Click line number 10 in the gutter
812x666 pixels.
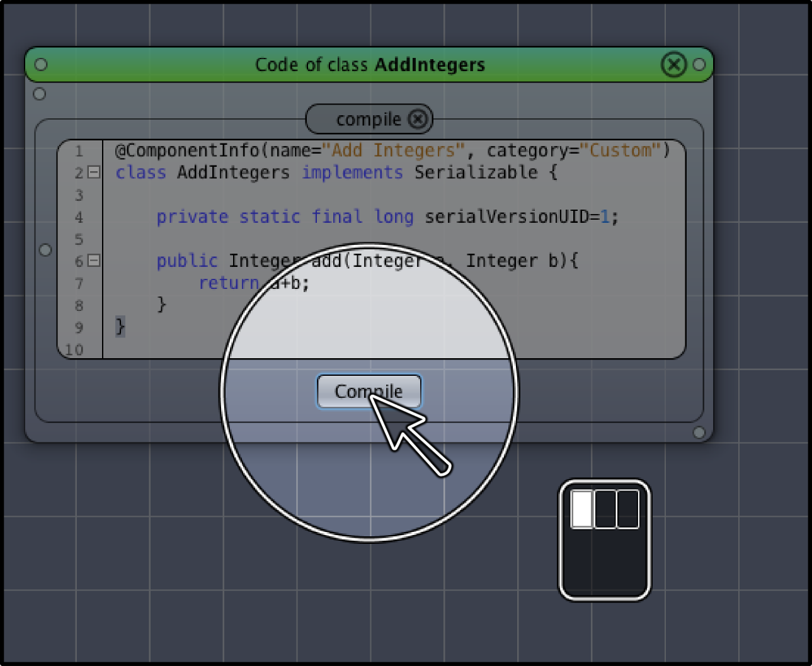point(74,349)
